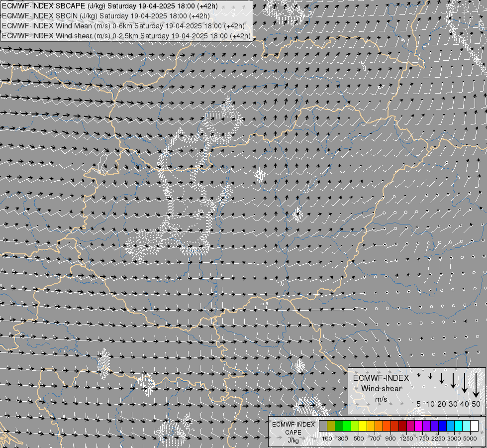This screenshot has height=448, width=487.
Task: Pick the lime yellow-green CAPE swatch before 500
Action: [355, 426]
